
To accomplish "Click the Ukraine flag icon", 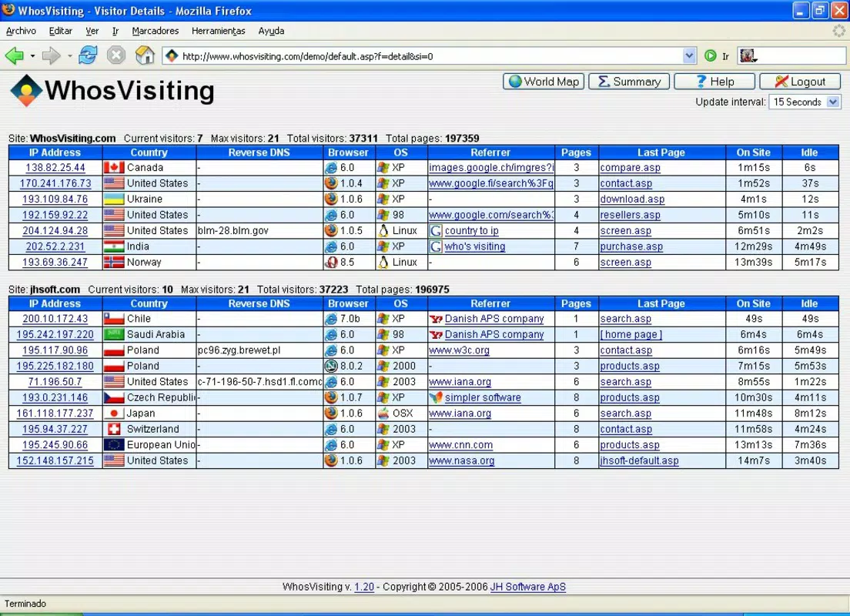I will click(114, 199).
